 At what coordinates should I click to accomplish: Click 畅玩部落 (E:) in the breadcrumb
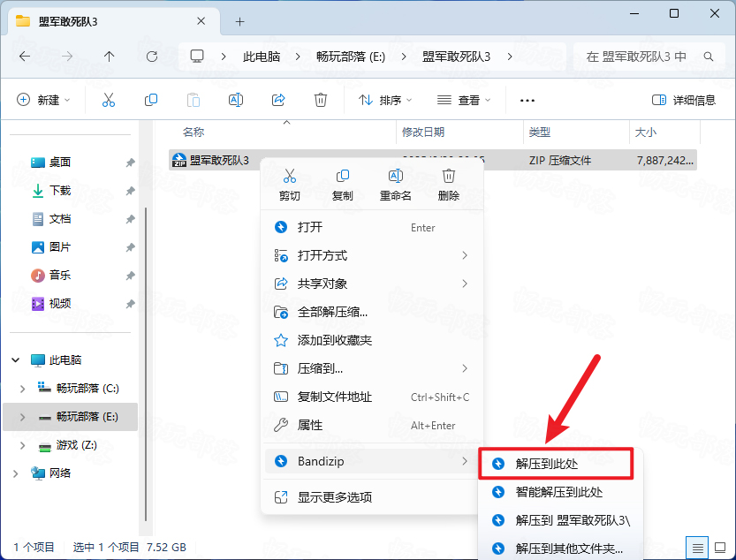point(351,57)
